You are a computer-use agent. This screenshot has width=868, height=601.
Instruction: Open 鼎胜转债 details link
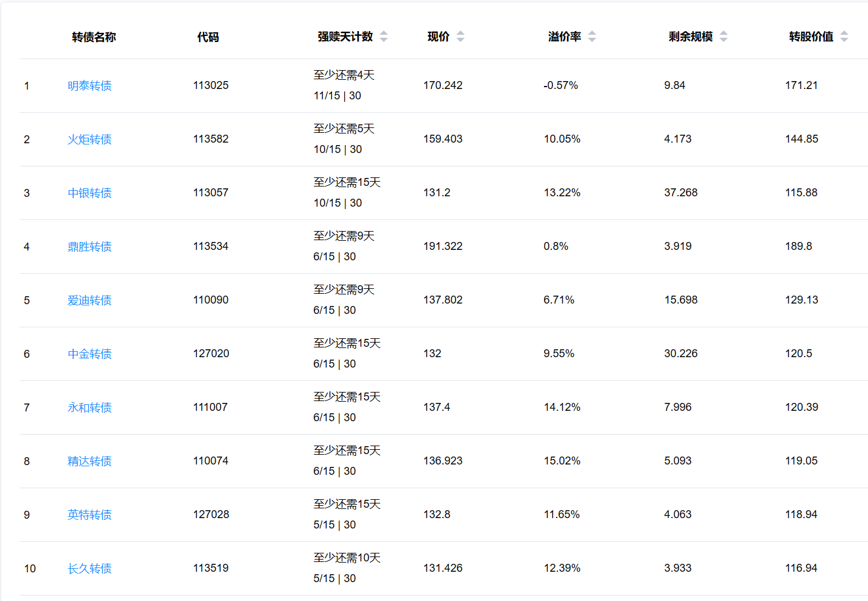point(90,247)
